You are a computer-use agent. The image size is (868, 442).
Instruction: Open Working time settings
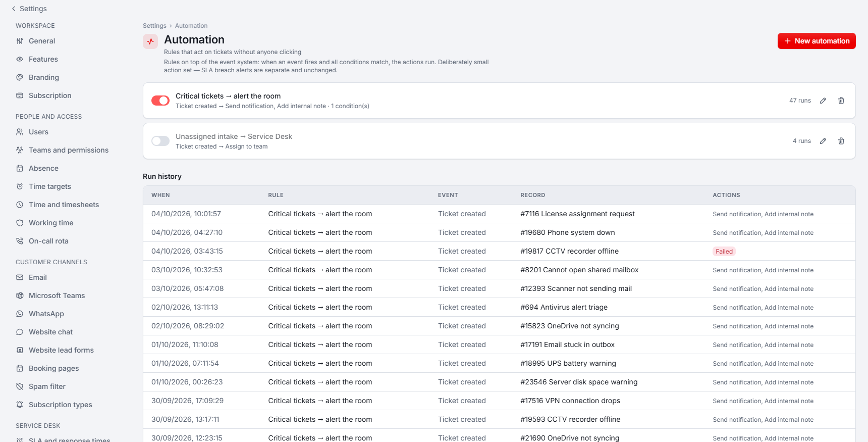pyautogui.click(x=51, y=223)
